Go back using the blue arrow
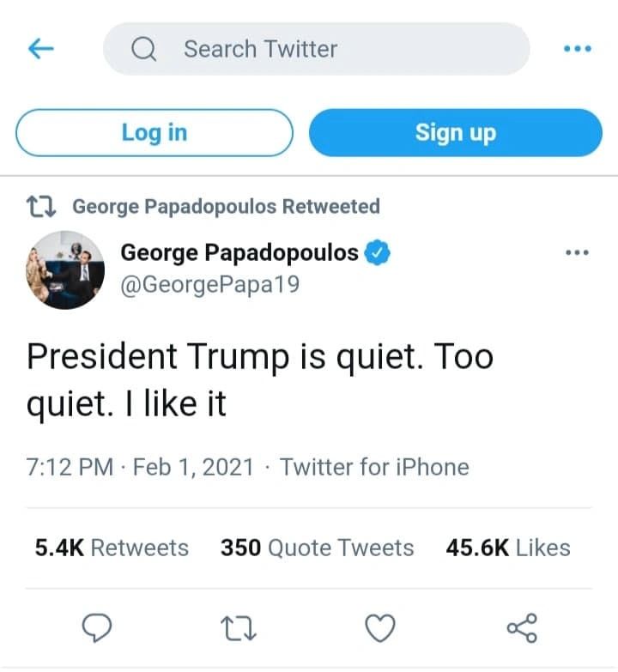 [41, 48]
